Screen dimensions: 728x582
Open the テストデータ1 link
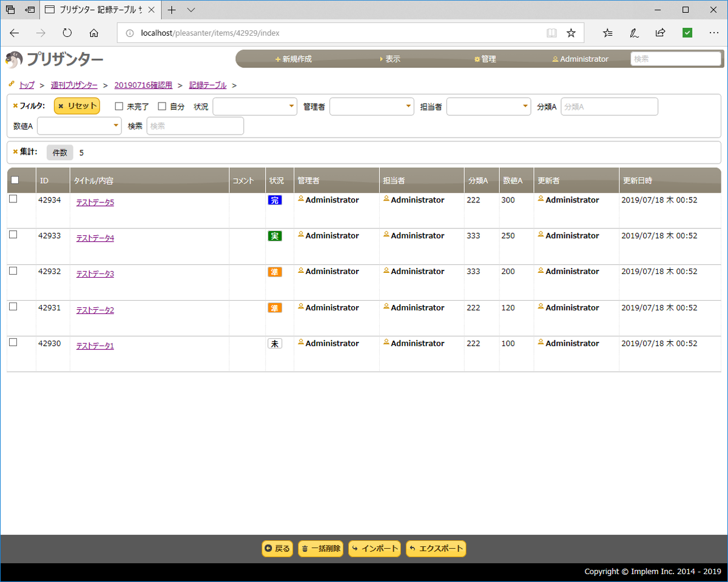[95, 346]
